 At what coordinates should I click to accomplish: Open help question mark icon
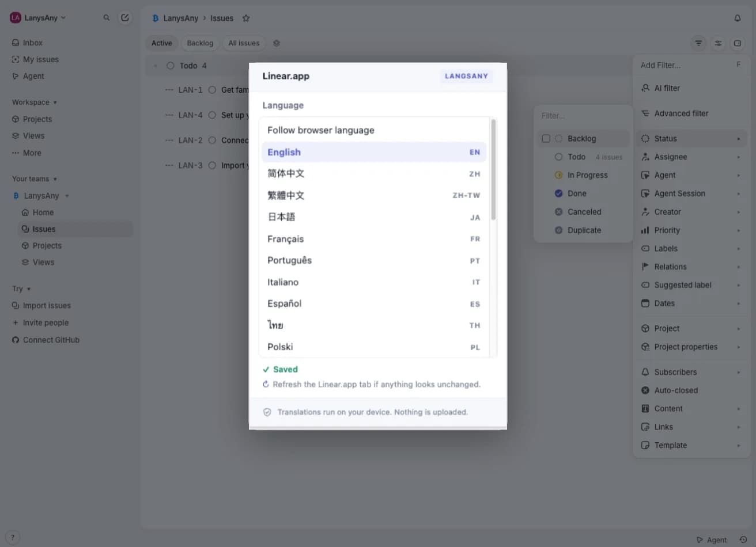click(x=13, y=537)
